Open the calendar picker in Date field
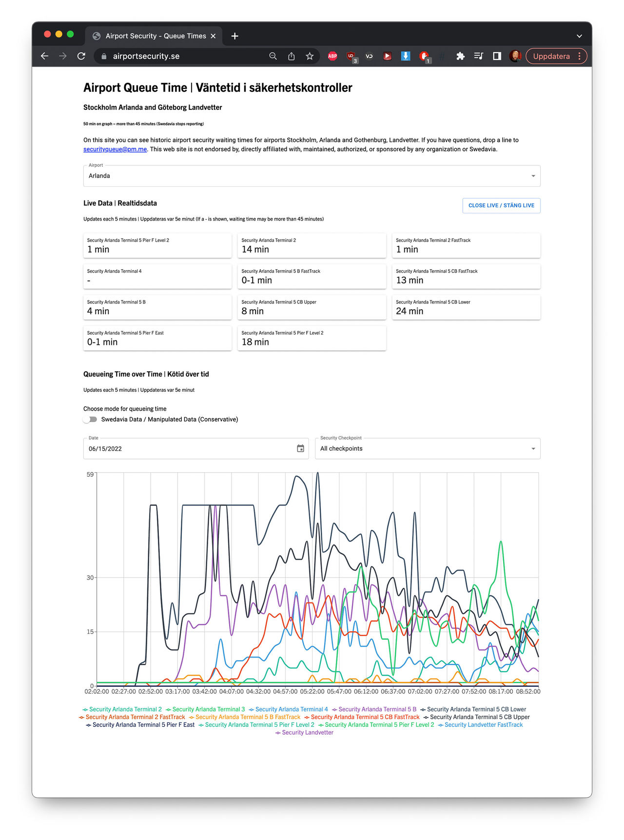Viewport: 624px width, 840px height. pos(300,448)
